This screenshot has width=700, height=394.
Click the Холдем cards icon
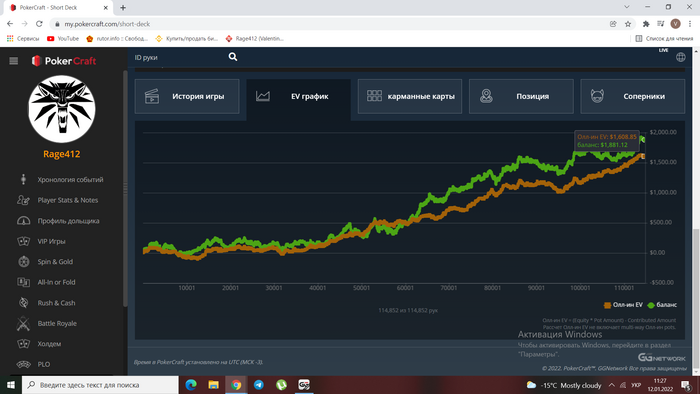(23, 344)
